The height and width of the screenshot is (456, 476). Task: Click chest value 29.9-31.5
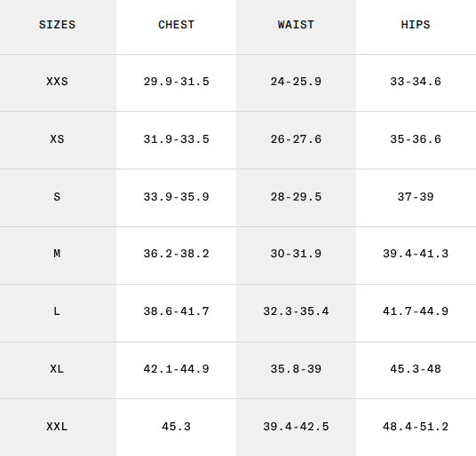176,82
